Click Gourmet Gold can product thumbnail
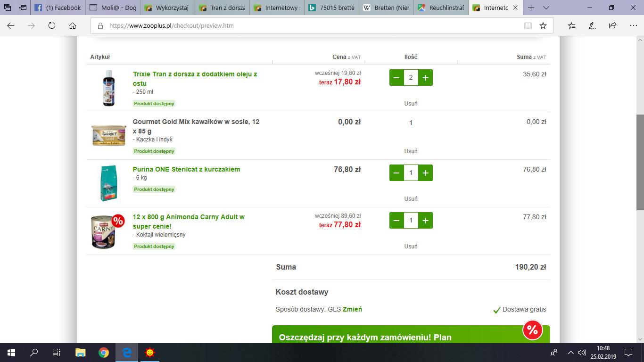Screen dimensions: 644x362 coord(109,136)
